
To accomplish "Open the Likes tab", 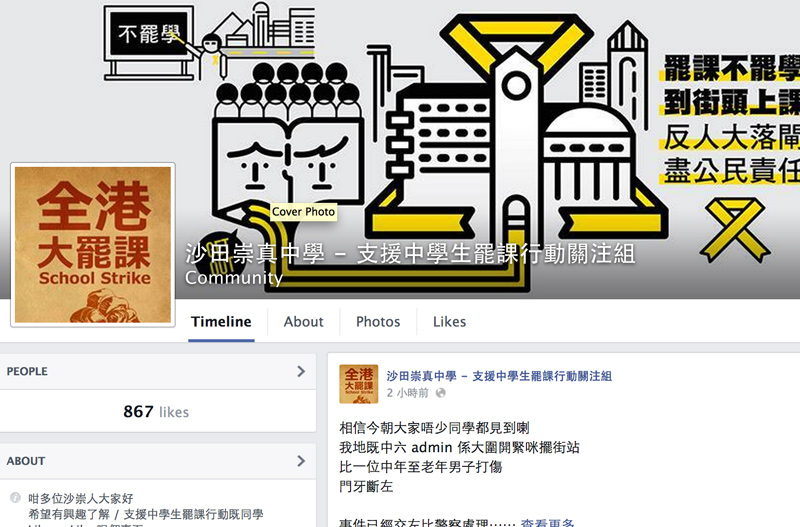I will pos(449,322).
